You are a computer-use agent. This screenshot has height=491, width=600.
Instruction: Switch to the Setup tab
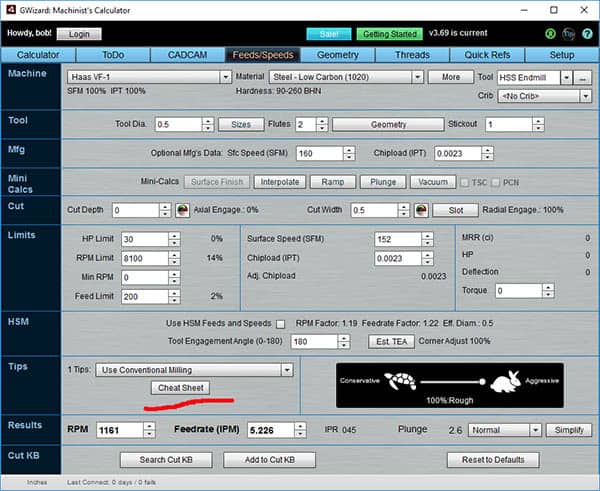(x=562, y=55)
